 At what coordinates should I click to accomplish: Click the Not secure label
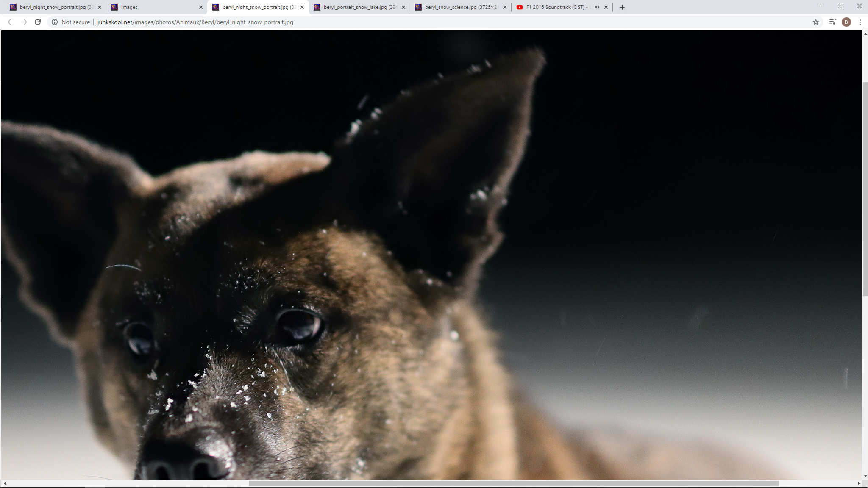pos(75,22)
